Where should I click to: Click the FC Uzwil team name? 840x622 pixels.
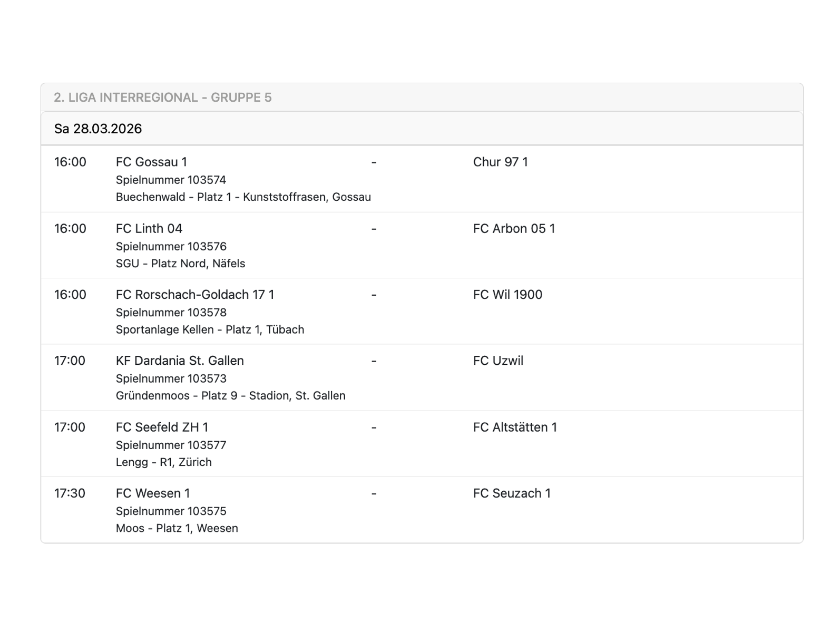pyautogui.click(x=498, y=361)
